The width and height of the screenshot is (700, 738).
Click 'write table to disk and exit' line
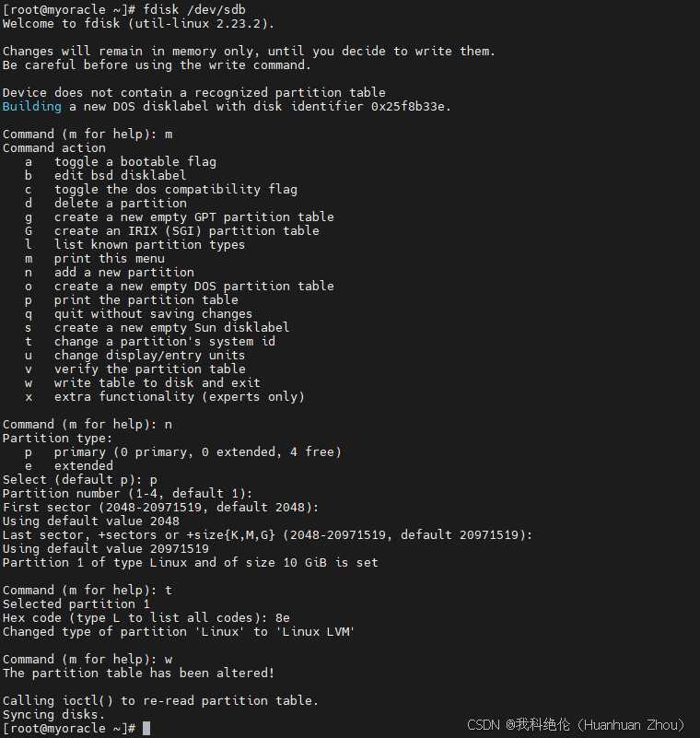point(157,382)
